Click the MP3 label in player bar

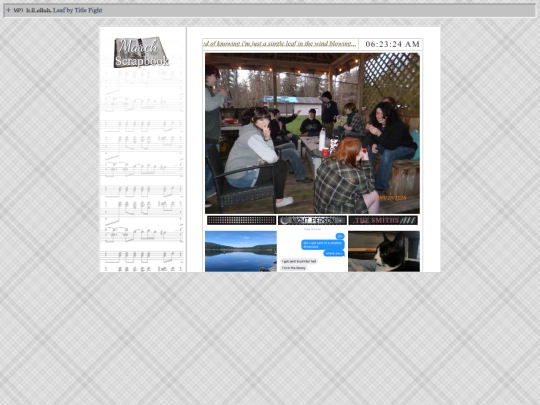click(x=18, y=10)
